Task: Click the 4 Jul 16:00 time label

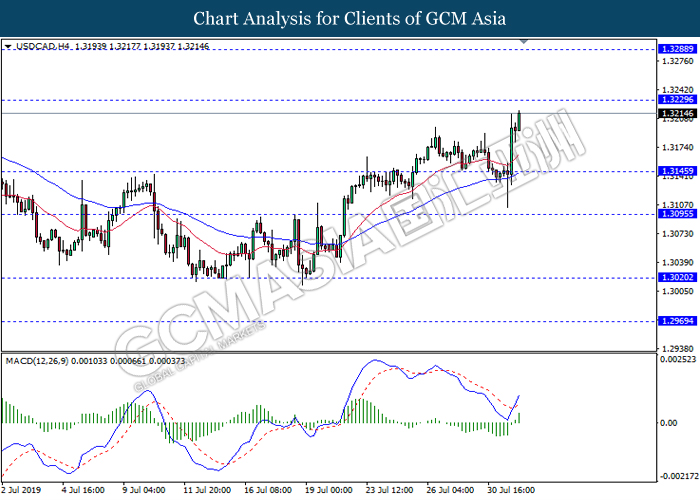Action: [x=83, y=490]
